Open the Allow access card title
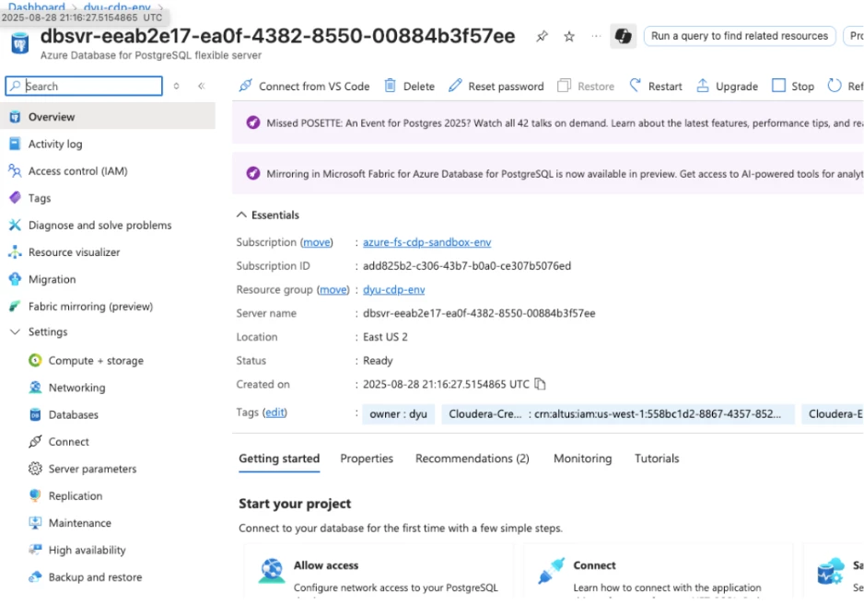The width and height of the screenshot is (864, 616). (326, 565)
